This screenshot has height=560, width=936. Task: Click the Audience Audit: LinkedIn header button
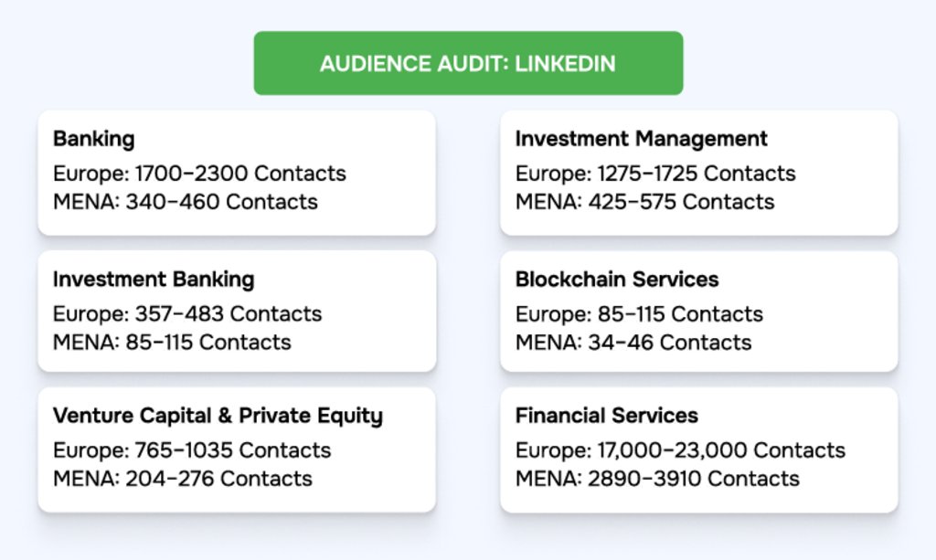point(467,64)
